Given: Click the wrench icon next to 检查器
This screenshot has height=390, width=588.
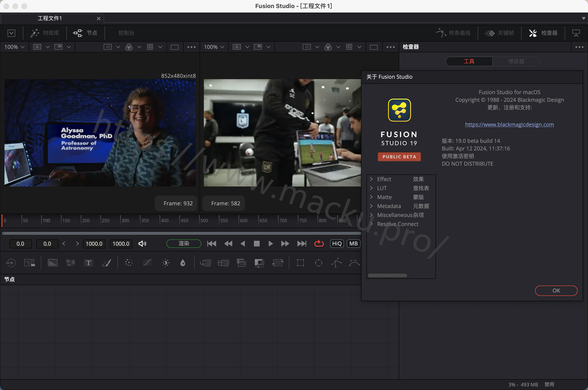Looking at the screenshot, I should [x=533, y=33].
